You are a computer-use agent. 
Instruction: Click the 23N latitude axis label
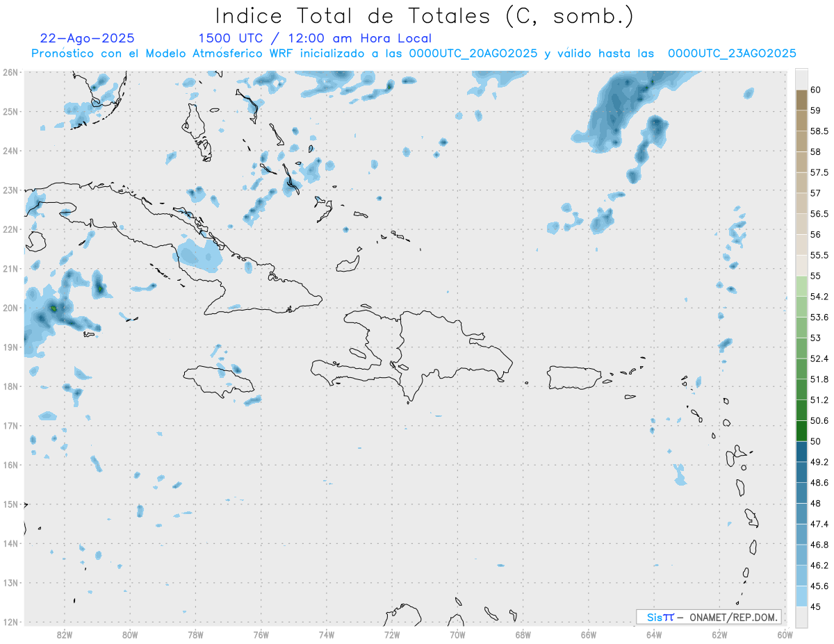10,190
